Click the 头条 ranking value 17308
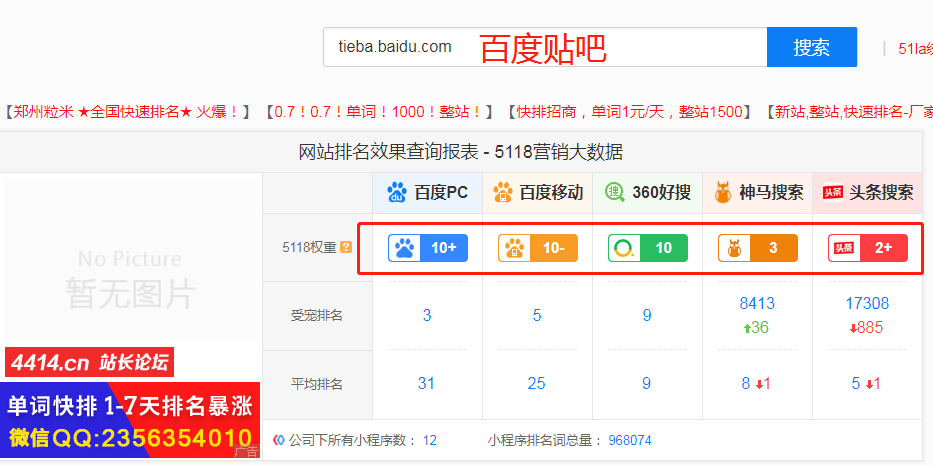The height and width of the screenshot is (466, 933). click(867, 304)
